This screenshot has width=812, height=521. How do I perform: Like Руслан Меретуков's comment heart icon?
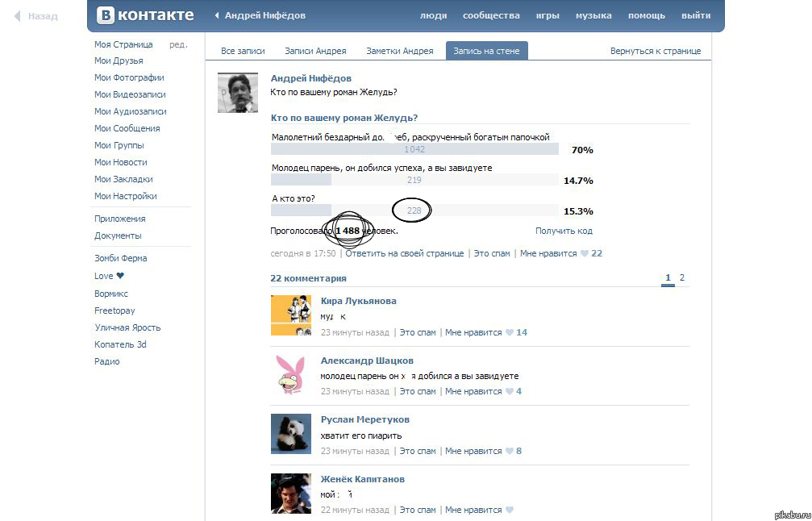tap(509, 451)
